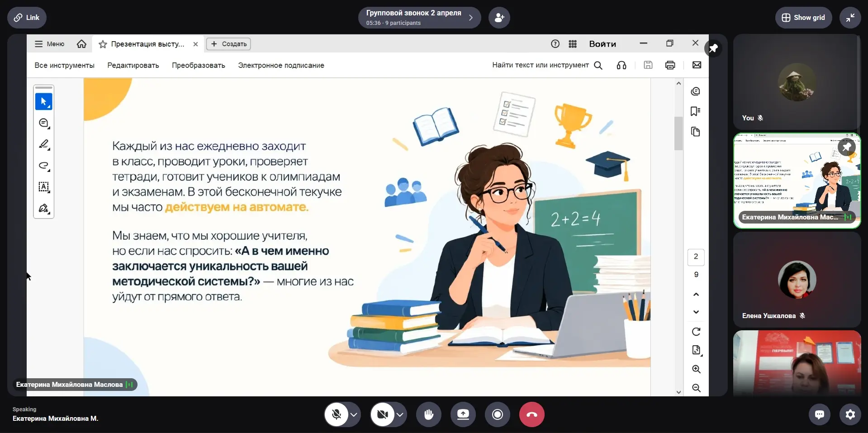Select the You participant tile
Viewport: 868px width, 433px height.
tap(797, 82)
